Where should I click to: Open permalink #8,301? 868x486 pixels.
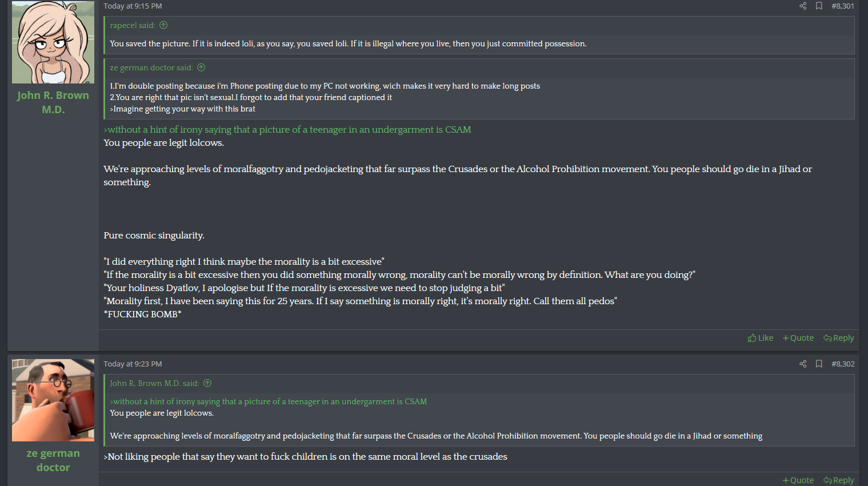[843, 6]
